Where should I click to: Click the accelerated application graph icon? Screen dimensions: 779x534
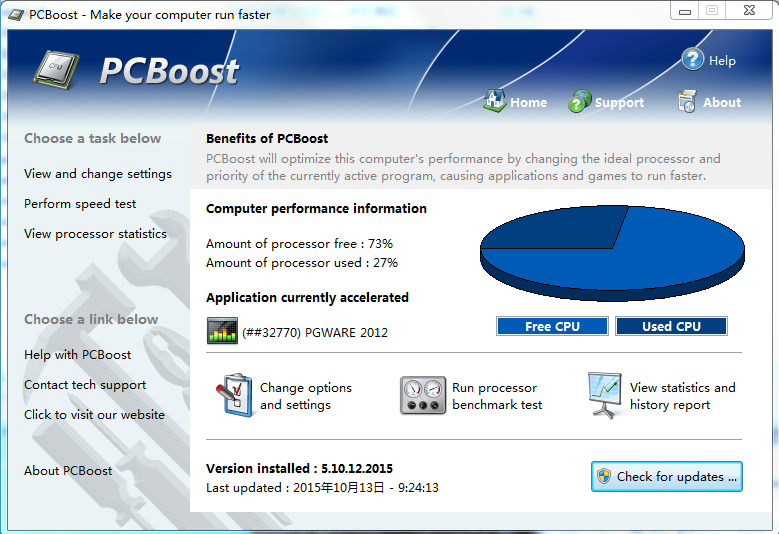pos(222,331)
